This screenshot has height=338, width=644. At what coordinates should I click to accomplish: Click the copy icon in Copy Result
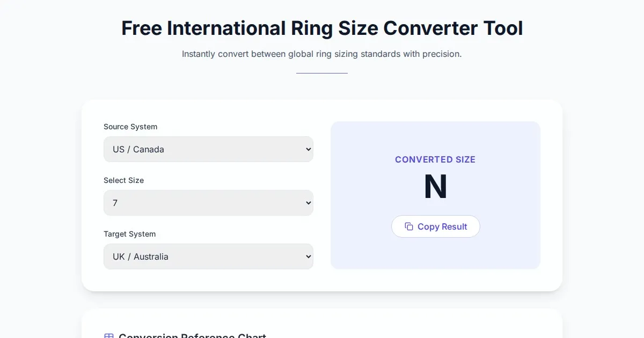pos(409,226)
